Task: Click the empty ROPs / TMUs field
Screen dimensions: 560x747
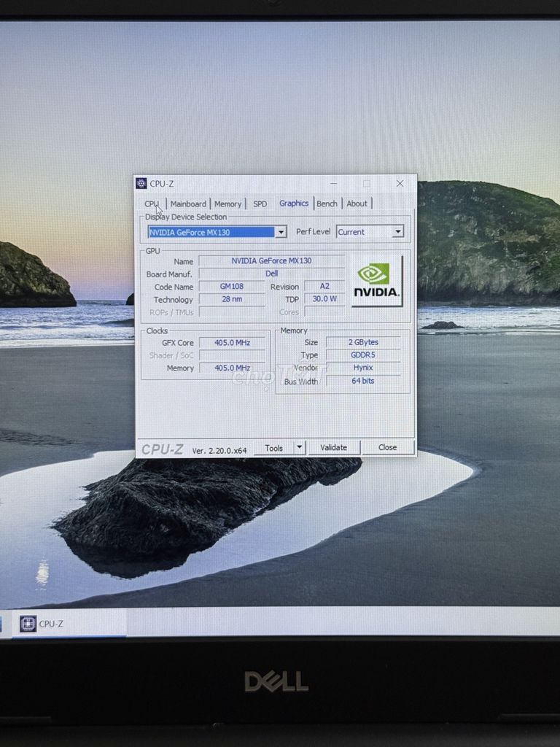Action: pyautogui.click(x=232, y=312)
